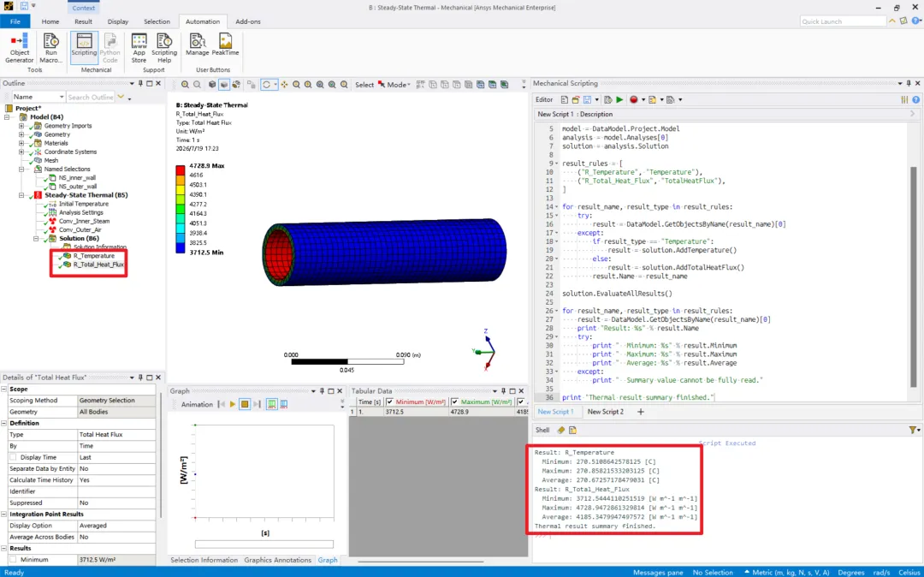Expand the Geometry Imports node

(x=21, y=126)
